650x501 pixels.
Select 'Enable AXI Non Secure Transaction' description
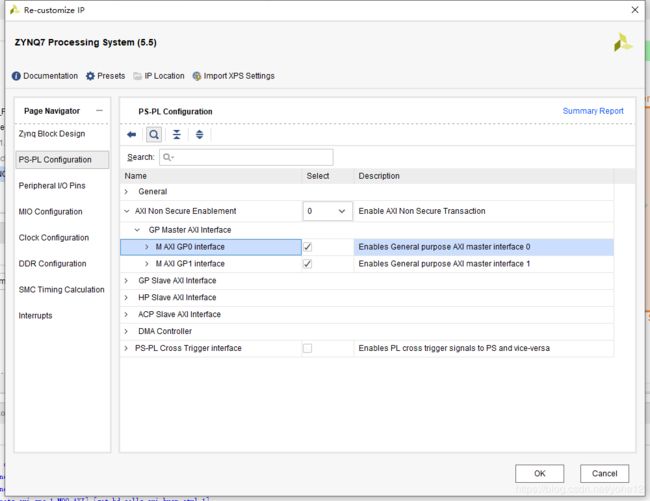[422, 211]
